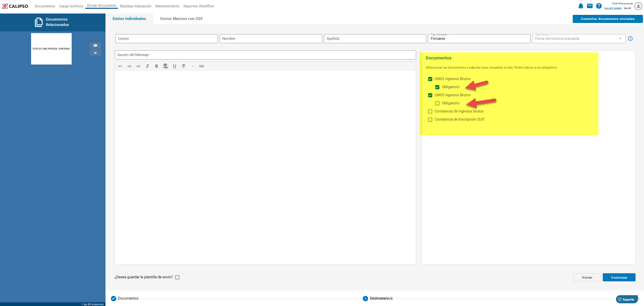Open the Tipo Firma dropdown
Viewport: 644px width, 306px height.
[x=579, y=39]
